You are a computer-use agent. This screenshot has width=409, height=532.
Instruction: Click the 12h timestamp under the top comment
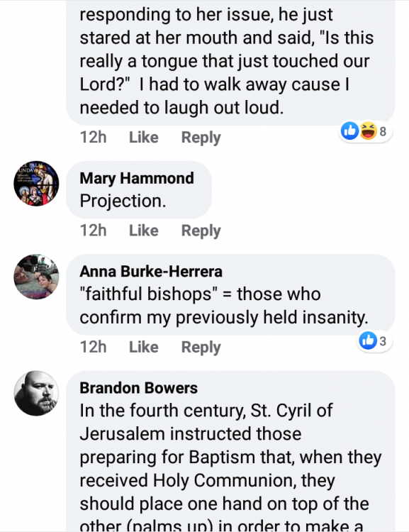coord(94,138)
